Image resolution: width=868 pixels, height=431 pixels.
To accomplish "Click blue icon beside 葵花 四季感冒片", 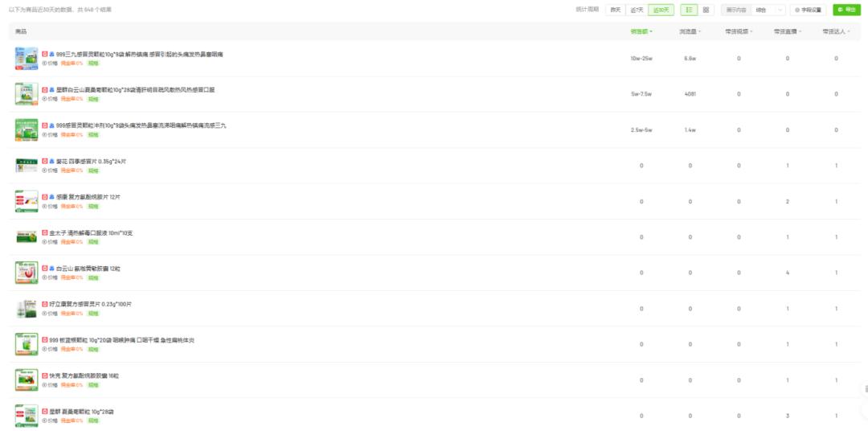I will (52, 161).
